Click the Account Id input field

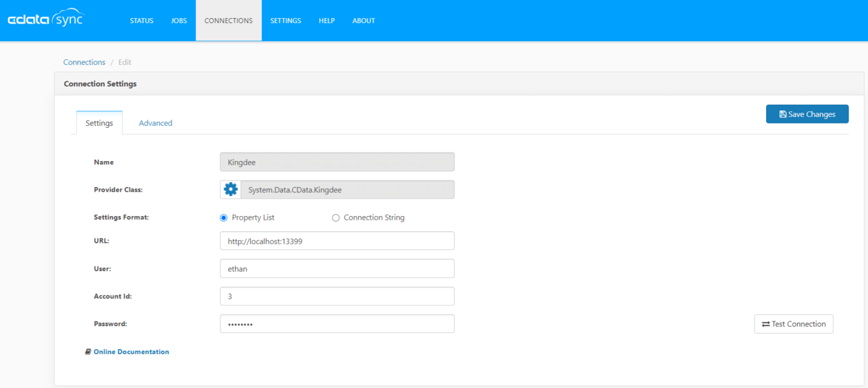[337, 296]
